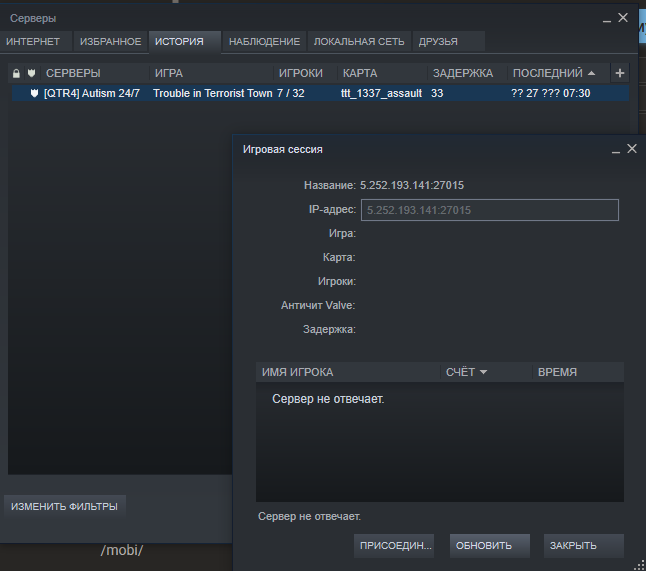Click Trouble in Terrorist Town game cell
The image size is (646, 571).
point(213,94)
